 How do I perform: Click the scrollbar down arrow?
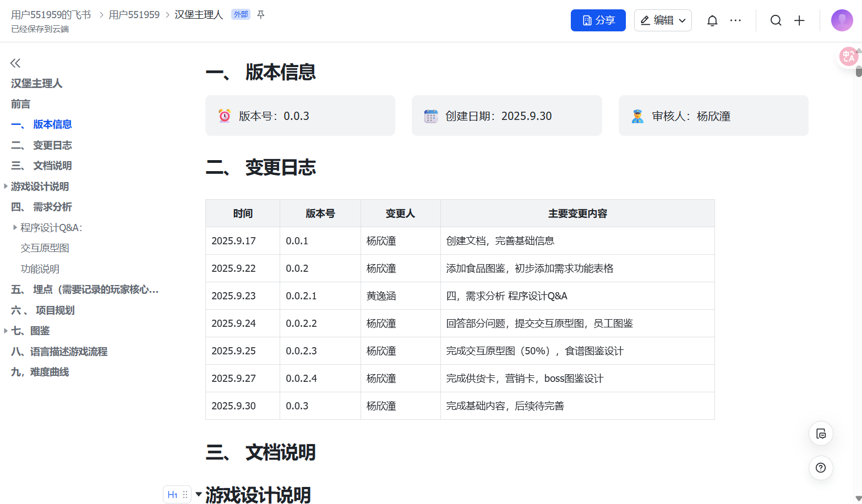[x=859, y=498]
